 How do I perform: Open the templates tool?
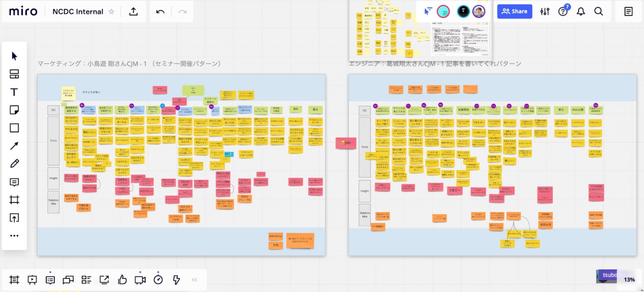pyautogui.click(x=14, y=74)
